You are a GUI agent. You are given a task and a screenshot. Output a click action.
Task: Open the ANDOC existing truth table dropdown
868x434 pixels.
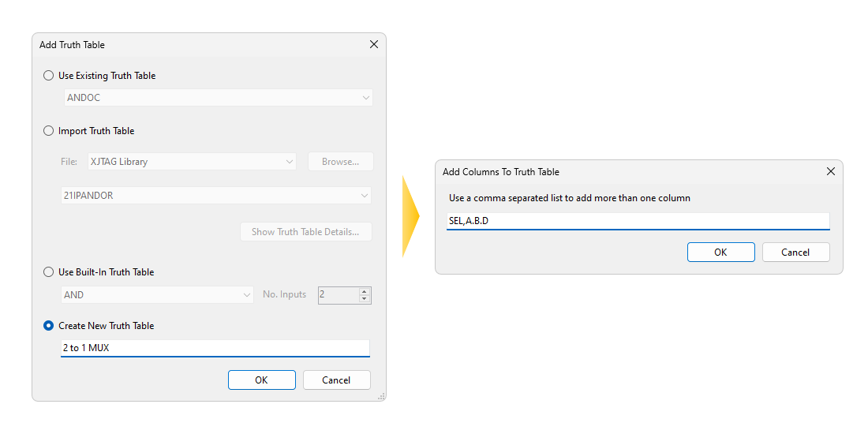(218, 98)
